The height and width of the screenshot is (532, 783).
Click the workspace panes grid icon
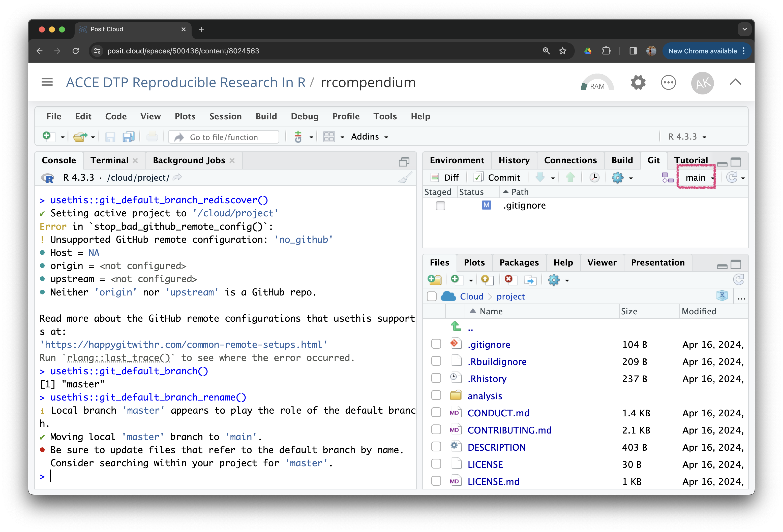point(329,137)
